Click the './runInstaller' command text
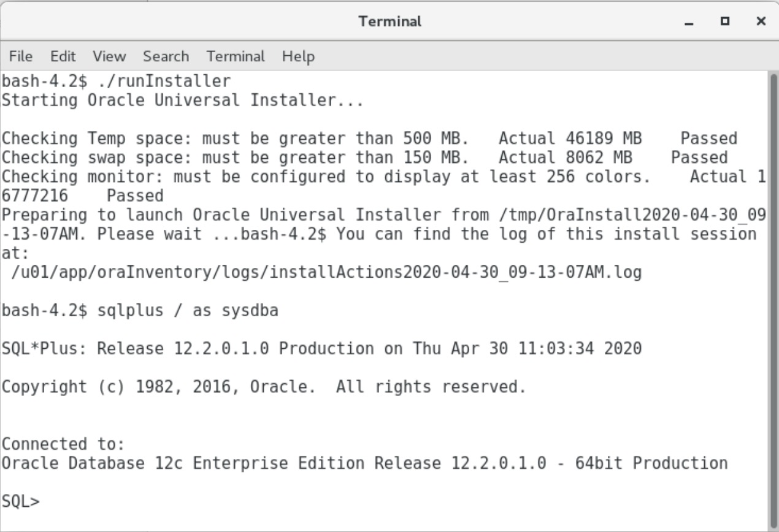 (x=164, y=81)
